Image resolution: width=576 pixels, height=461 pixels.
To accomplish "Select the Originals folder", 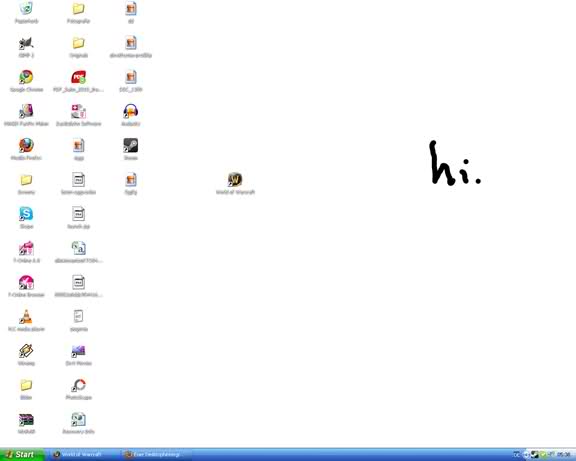I will [78, 43].
